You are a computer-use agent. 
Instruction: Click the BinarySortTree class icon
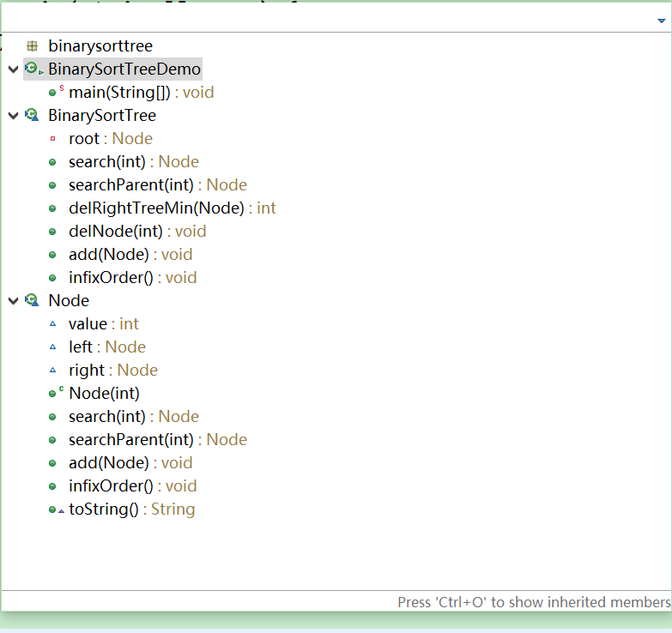(32, 115)
